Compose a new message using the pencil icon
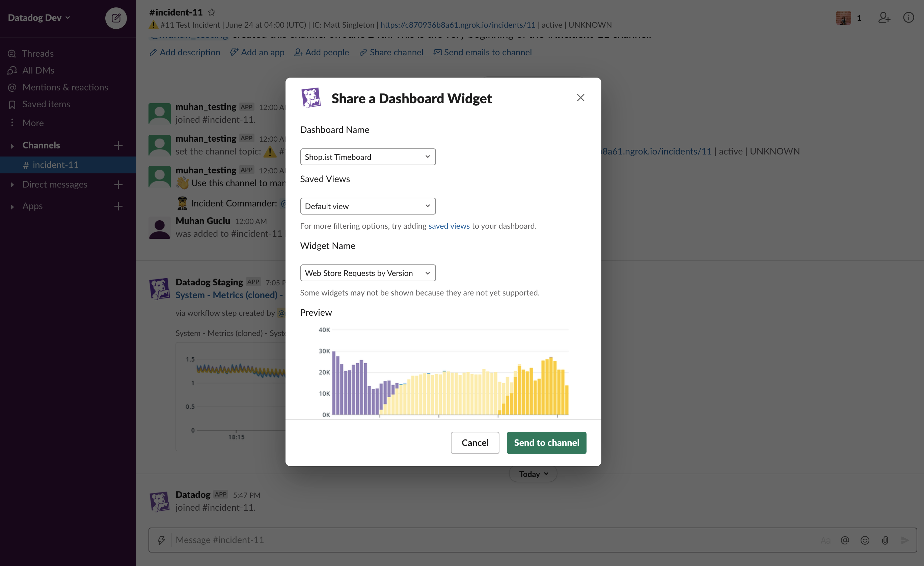This screenshot has height=566, width=924. pyautogui.click(x=116, y=18)
